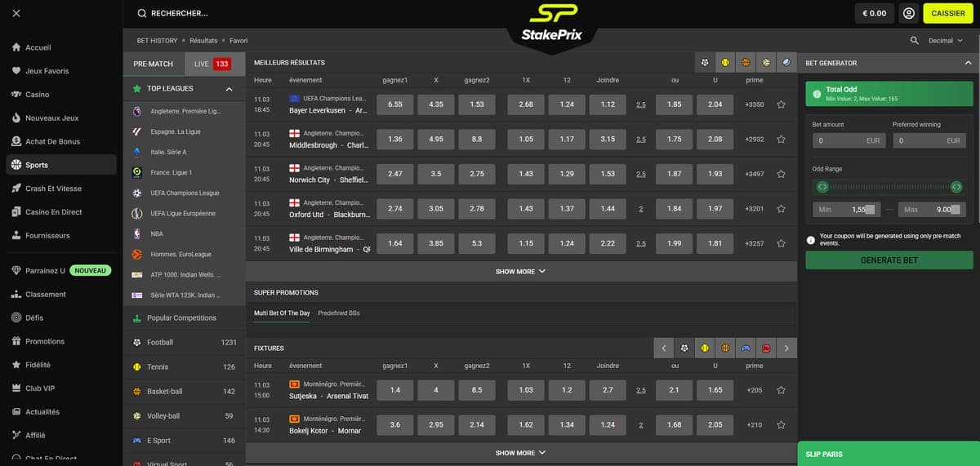This screenshot has height=466, width=980.
Task: Open Actualités in the sidebar
Action: coord(61,412)
